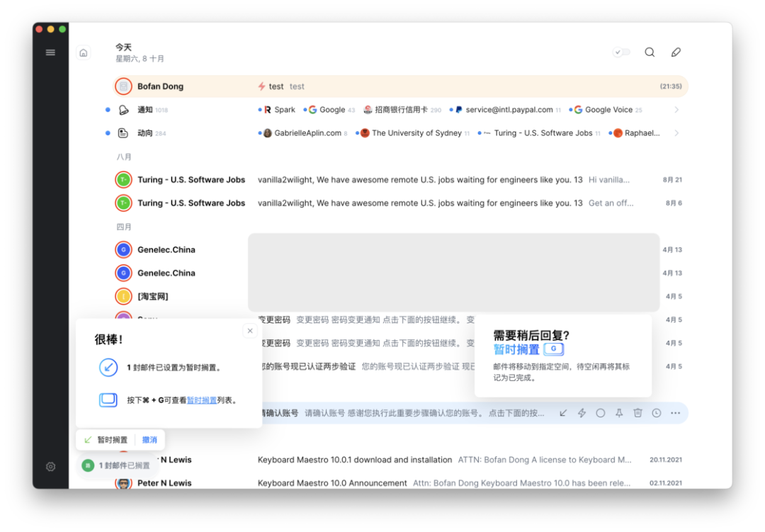Click the set-aside arrow icon in hover toolbar
The width and height of the screenshot is (765, 532).
(x=563, y=414)
